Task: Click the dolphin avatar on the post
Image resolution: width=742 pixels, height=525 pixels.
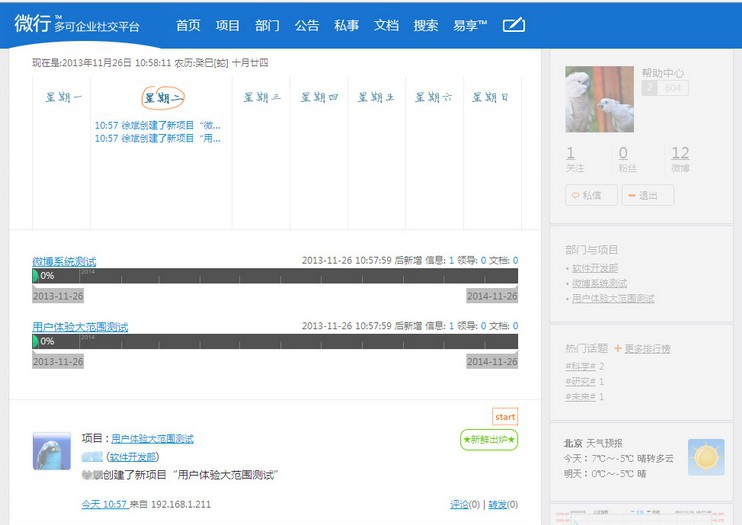Action: click(x=52, y=451)
